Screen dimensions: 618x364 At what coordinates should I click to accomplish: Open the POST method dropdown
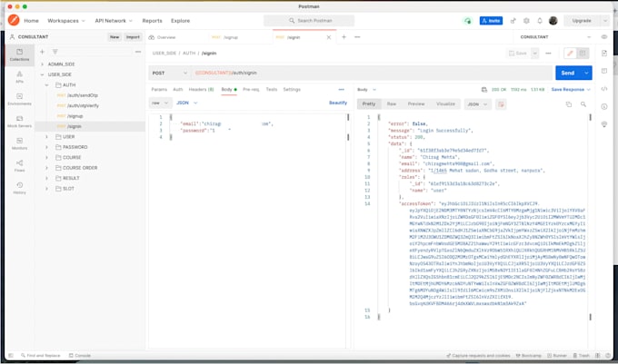(170, 74)
